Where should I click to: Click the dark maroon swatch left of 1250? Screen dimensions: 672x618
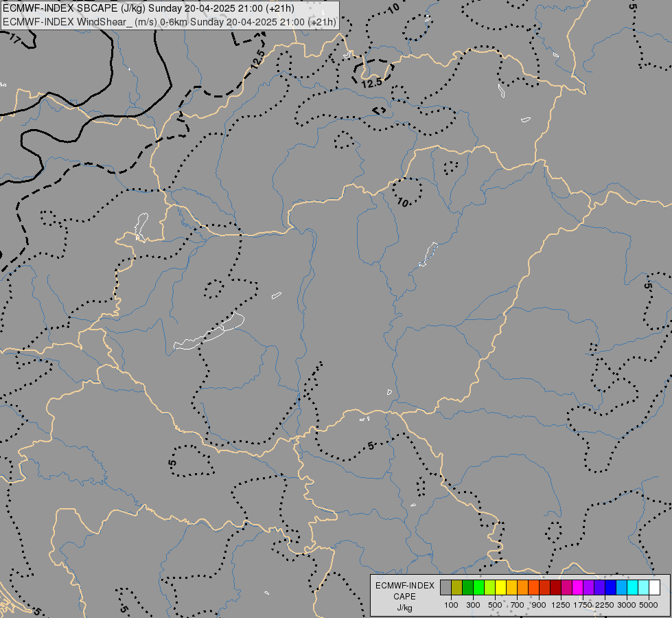556,587
